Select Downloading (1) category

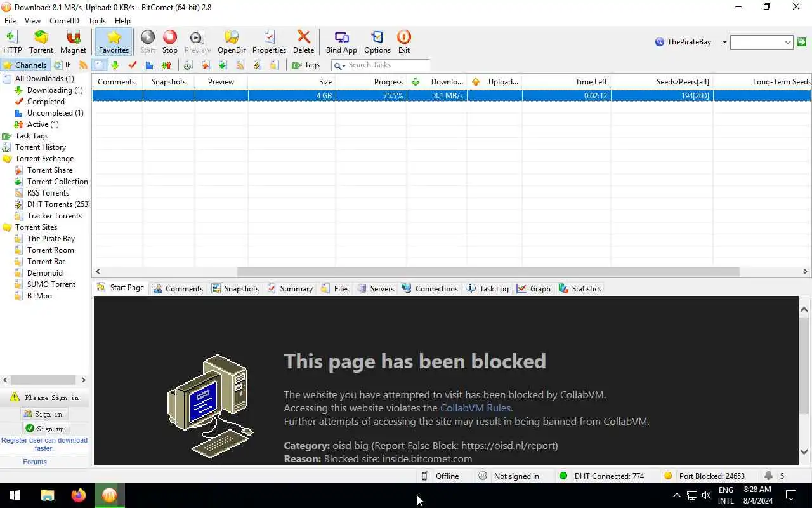pyautogui.click(x=55, y=90)
